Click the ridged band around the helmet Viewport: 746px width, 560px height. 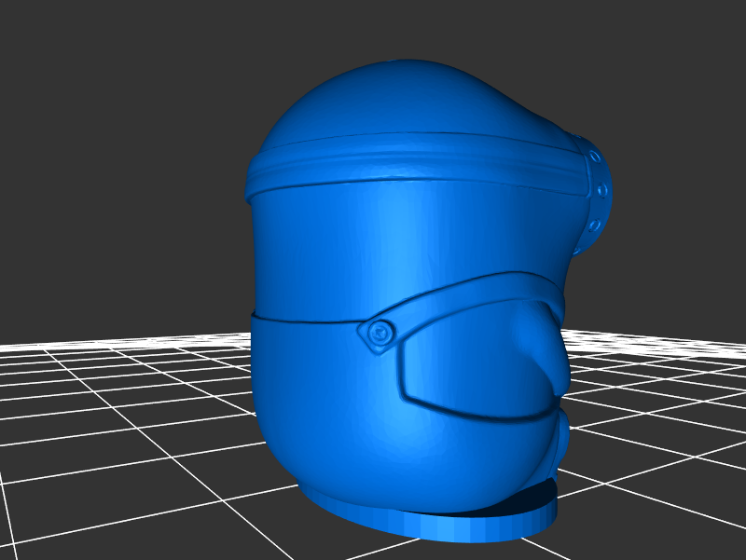(x=410, y=166)
